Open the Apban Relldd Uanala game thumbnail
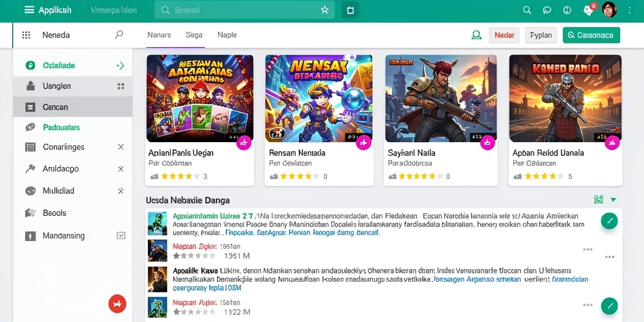This screenshot has width=644, height=322. (x=565, y=99)
